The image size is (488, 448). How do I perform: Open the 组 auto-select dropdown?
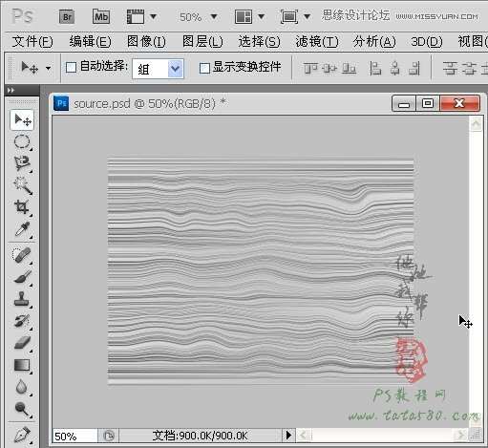[x=158, y=69]
